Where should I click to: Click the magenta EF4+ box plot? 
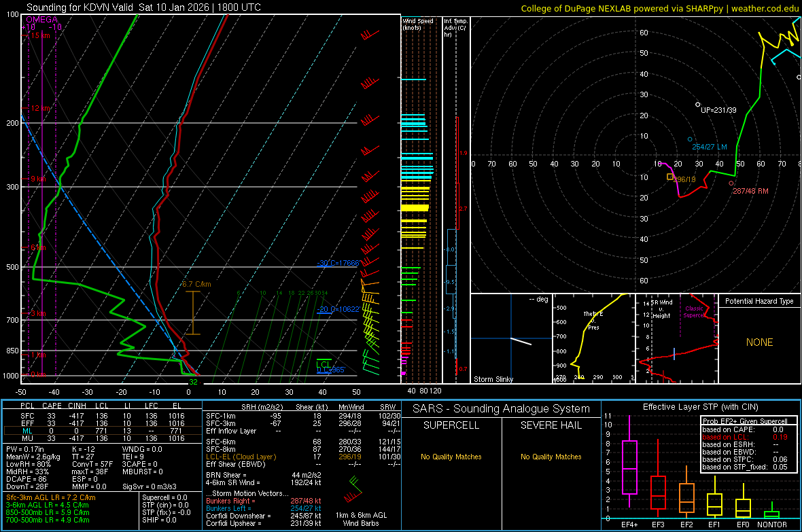point(629,461)
